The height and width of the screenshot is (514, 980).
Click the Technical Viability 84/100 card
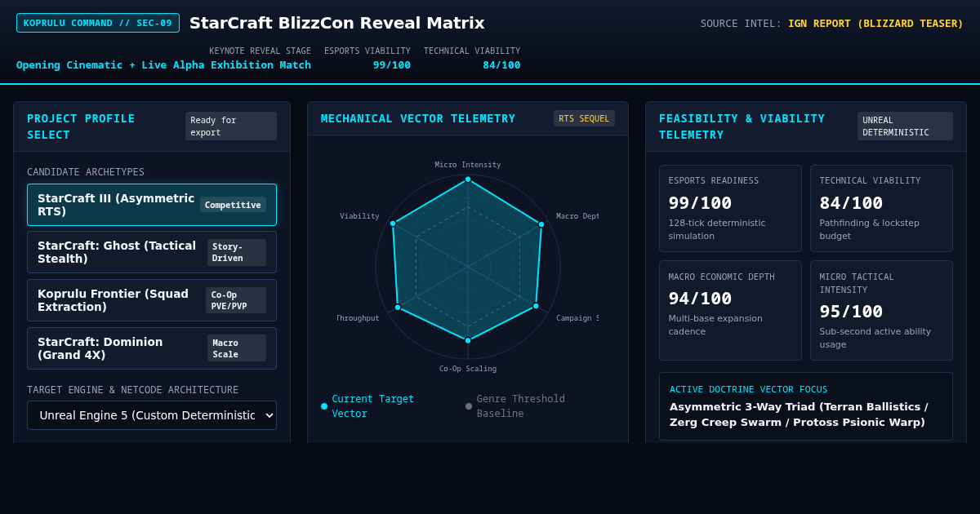tap(881, 209)
